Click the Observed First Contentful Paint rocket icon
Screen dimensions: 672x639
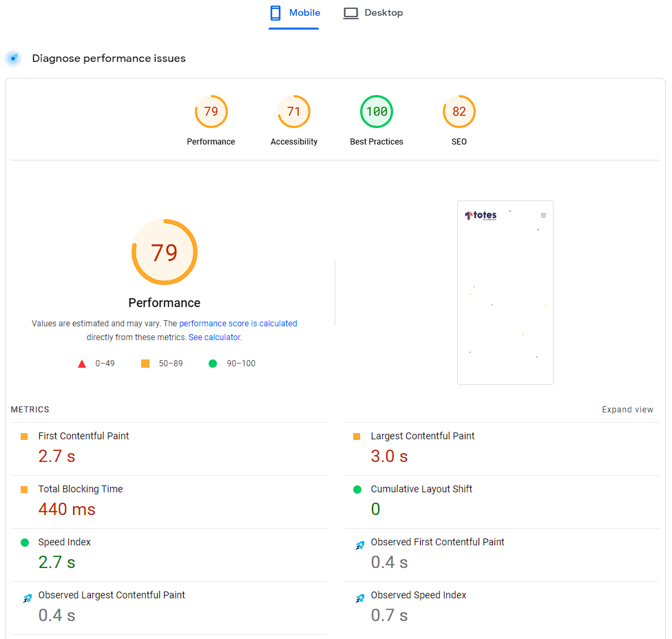tap(359, 545)
